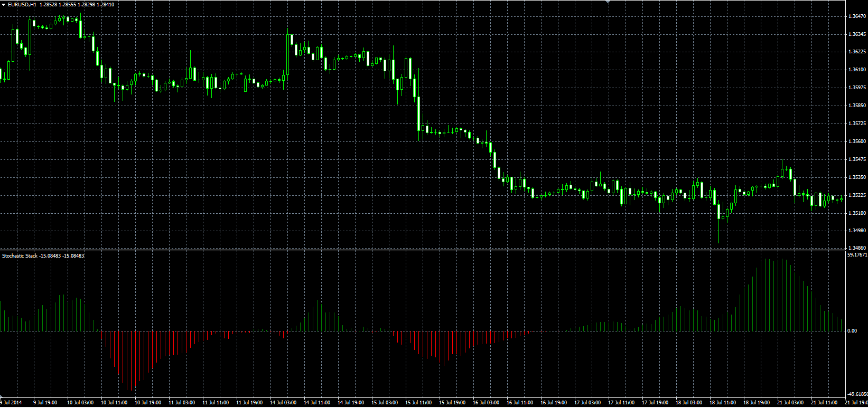Click price scale label 1.35350

tap(856, 177)
